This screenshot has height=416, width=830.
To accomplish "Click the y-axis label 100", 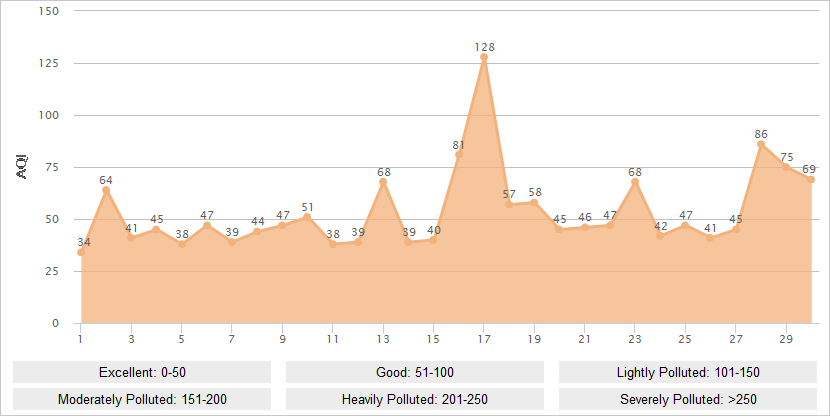I will click(49, 115).
